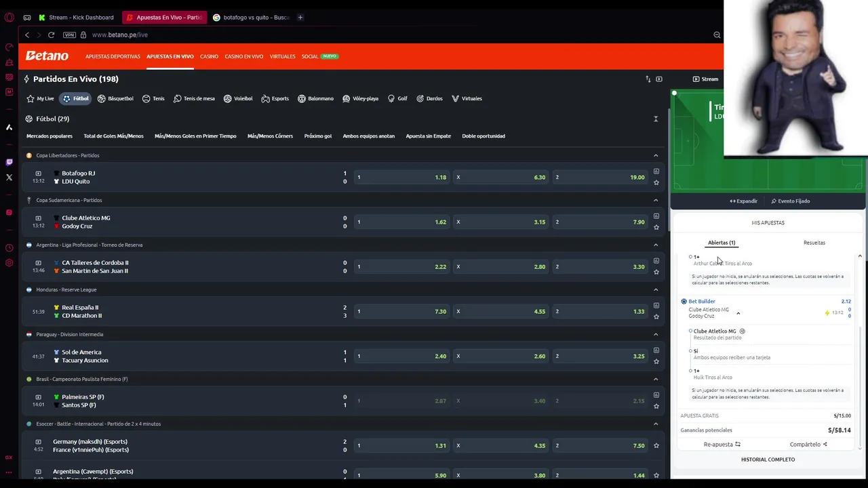
Task: Collapse the Honduras Reserve League section
Action: click(x=656, y=289)
